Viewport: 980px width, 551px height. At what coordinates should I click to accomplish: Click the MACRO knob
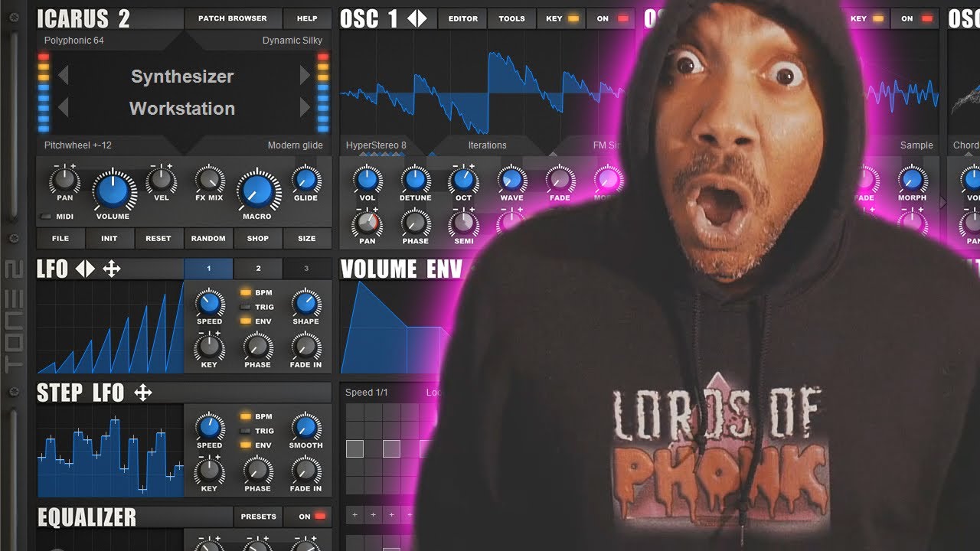(257, 190)
